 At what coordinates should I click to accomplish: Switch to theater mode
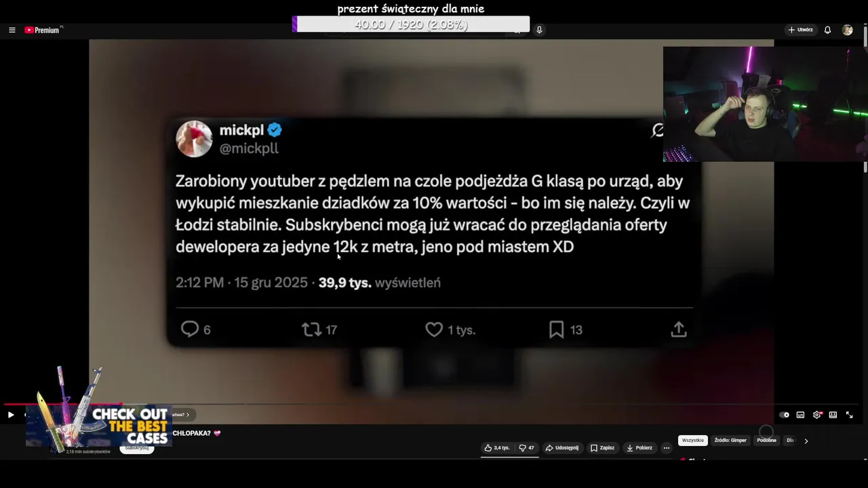[833, 415]
